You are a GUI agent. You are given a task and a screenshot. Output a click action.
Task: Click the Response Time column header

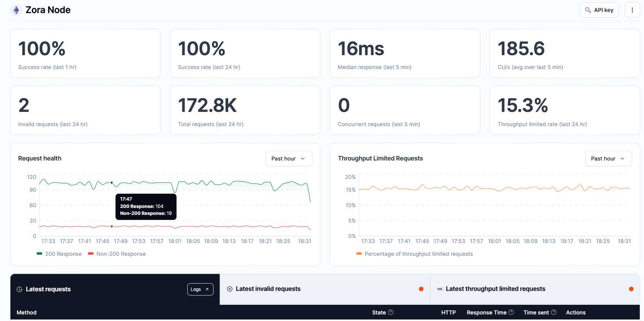[x=486, y=313]
